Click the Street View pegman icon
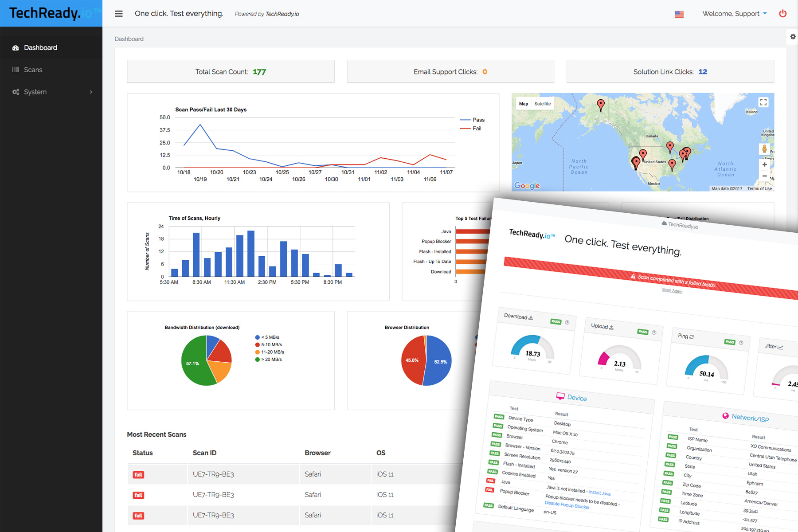The height and width of the screenshot is (532, 798). coord(764,149)
